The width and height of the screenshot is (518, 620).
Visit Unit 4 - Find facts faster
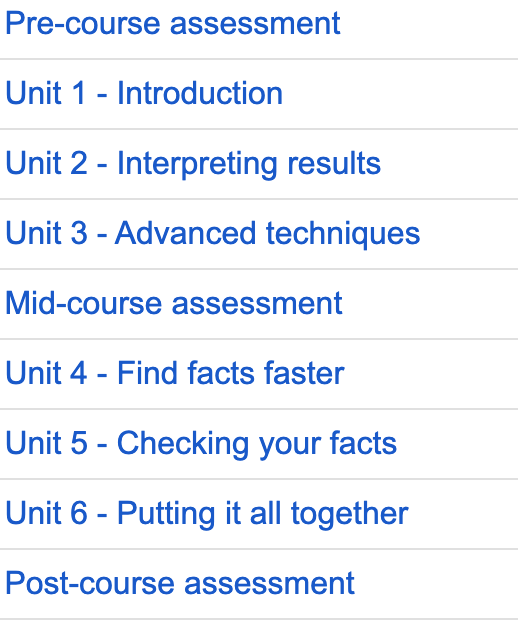click(175, 373)
